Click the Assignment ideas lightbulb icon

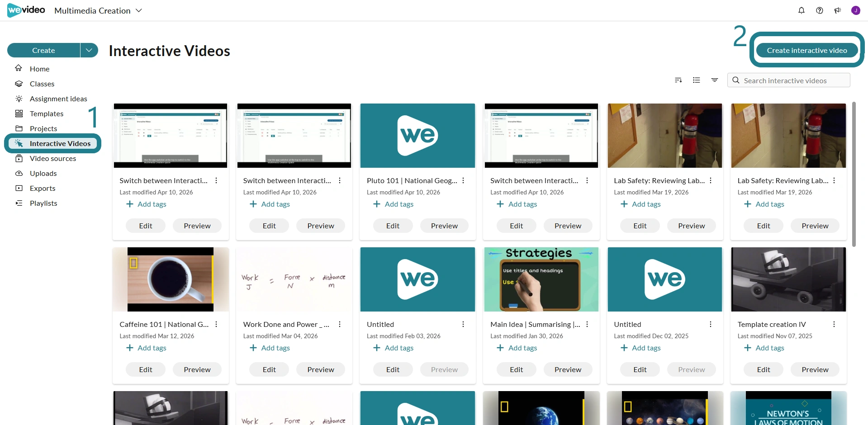(19, 99)
